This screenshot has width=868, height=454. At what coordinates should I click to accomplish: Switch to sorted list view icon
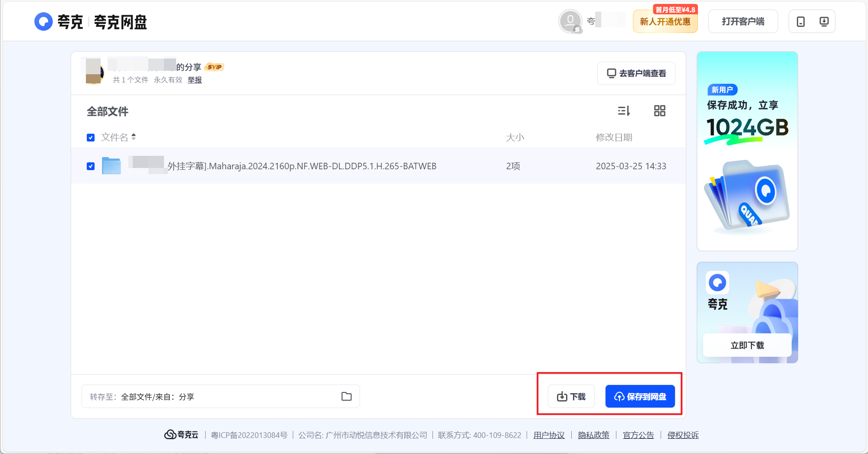(624, 111)
